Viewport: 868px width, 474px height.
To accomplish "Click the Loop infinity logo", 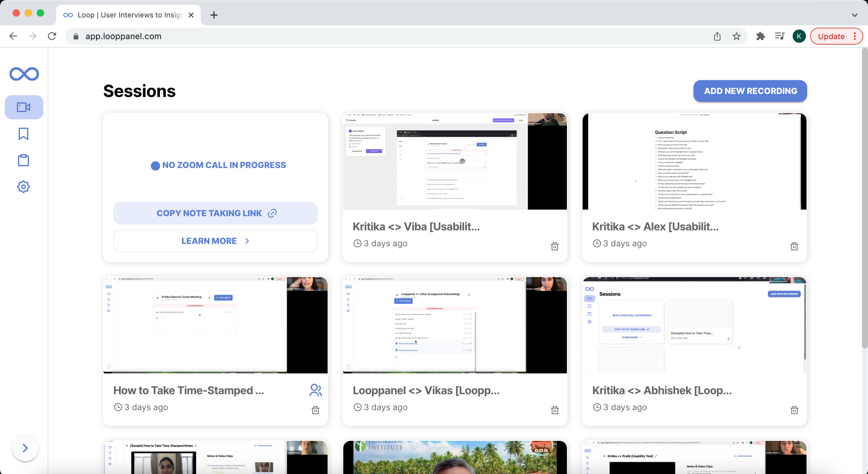I will [x=24, y=74].
